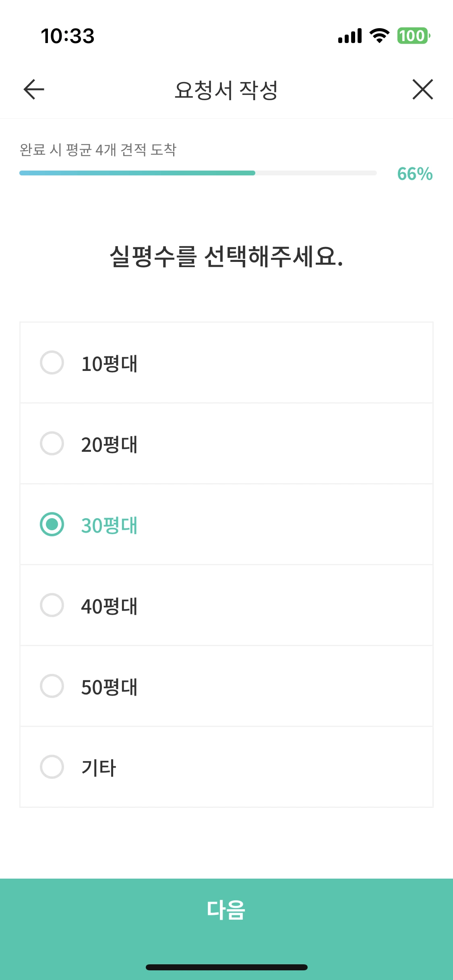Screen dimensions: 453x980
Task: Tap the selected 30평대 radio button
Action: point(52,525)
